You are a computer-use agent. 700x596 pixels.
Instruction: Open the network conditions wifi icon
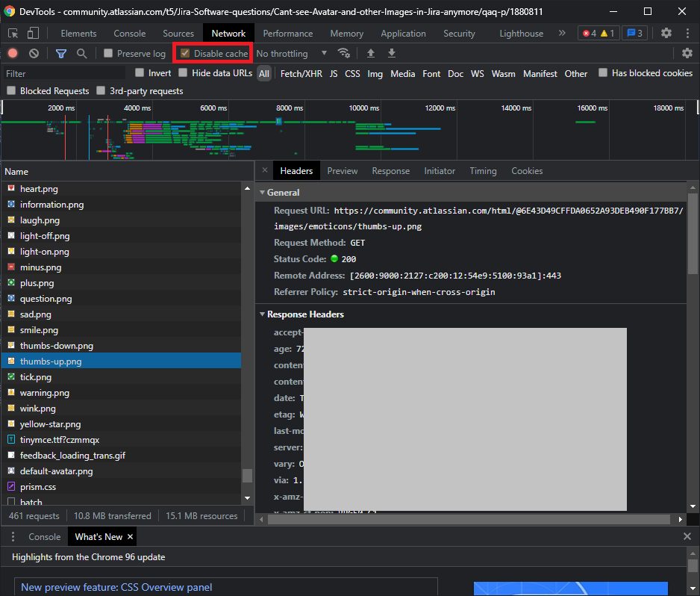tap(344, 54)
